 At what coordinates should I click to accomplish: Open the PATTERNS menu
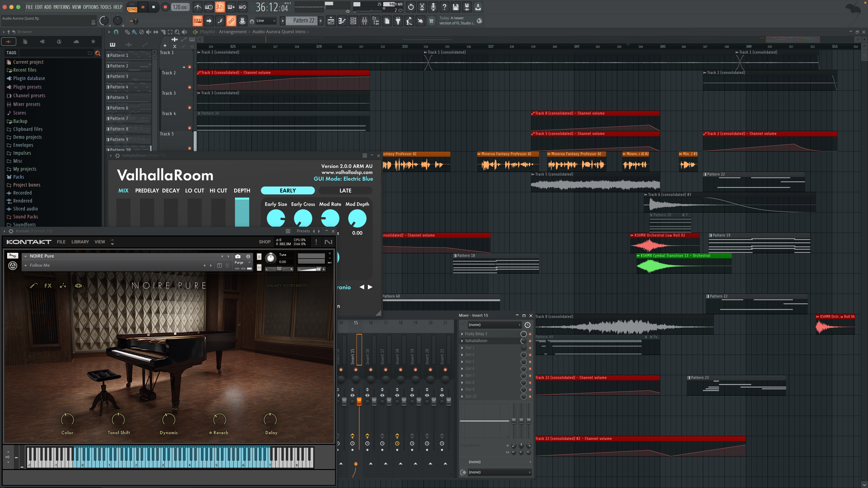pos(62,7)
